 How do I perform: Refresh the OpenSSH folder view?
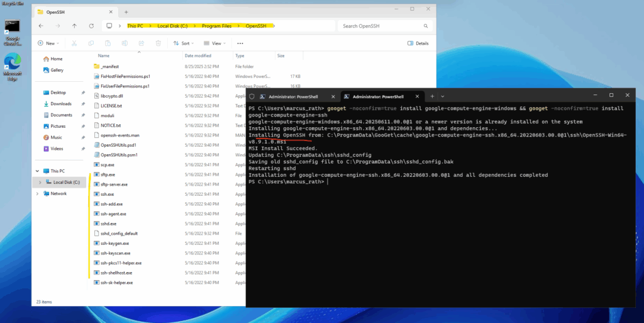click(x=91, y=26)
